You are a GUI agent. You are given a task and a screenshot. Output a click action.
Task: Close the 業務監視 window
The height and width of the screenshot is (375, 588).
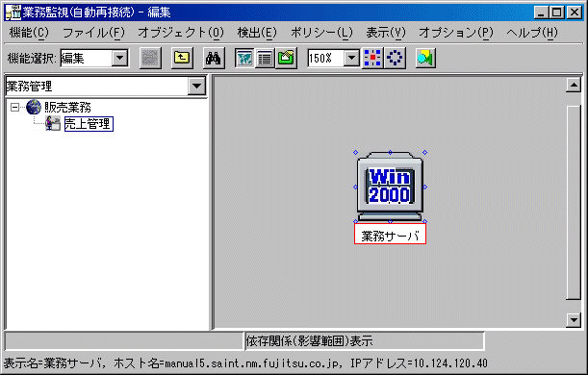[x=575, y=12]
